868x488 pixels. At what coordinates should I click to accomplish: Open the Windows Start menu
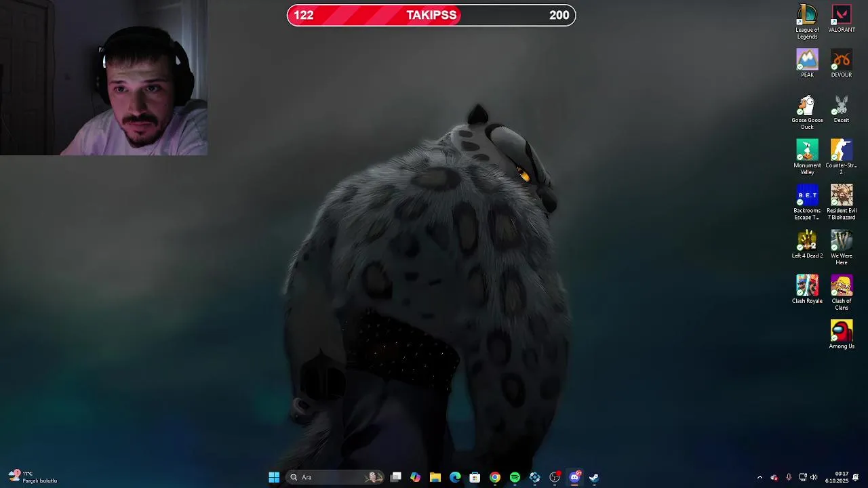[274, 477]
